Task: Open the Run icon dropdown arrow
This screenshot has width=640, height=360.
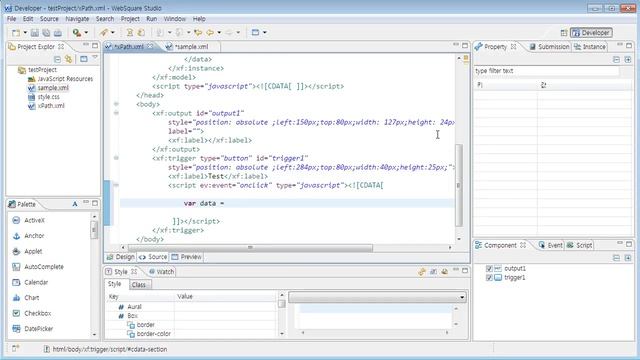Action: coord(86,33)
